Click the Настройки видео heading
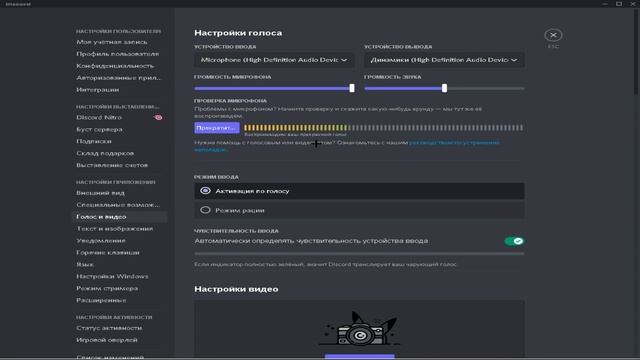640x360 pixels. click(236, 289)
